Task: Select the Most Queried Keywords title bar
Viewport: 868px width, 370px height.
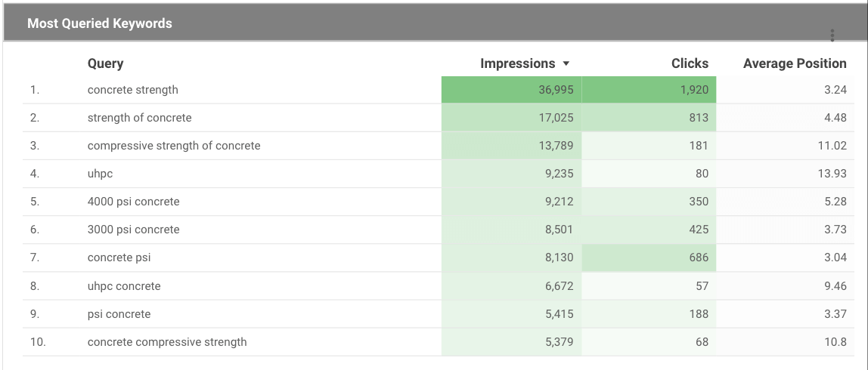Action: [434, 23]
